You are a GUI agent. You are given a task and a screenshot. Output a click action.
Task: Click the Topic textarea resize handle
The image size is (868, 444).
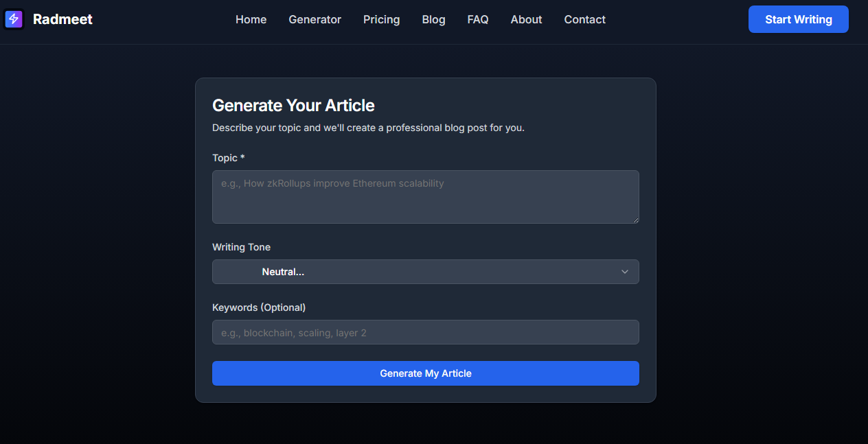point(635,220)
